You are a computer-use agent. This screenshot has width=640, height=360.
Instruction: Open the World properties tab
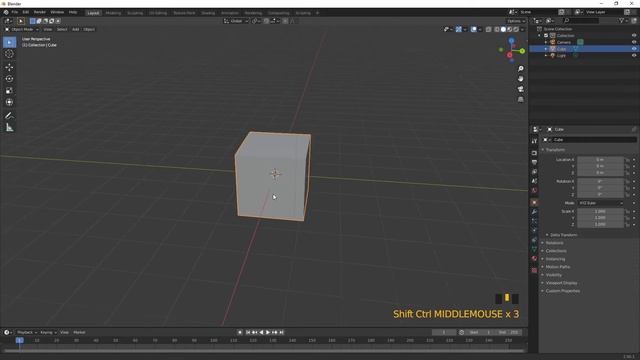(534, 190)
